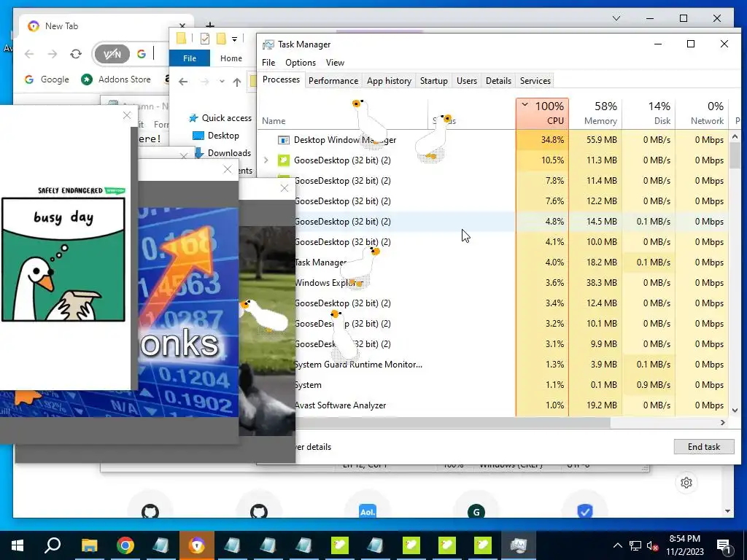Open the Aol shortcut on new tab page
Screen dimensions: 747x560
coord(368,510)
